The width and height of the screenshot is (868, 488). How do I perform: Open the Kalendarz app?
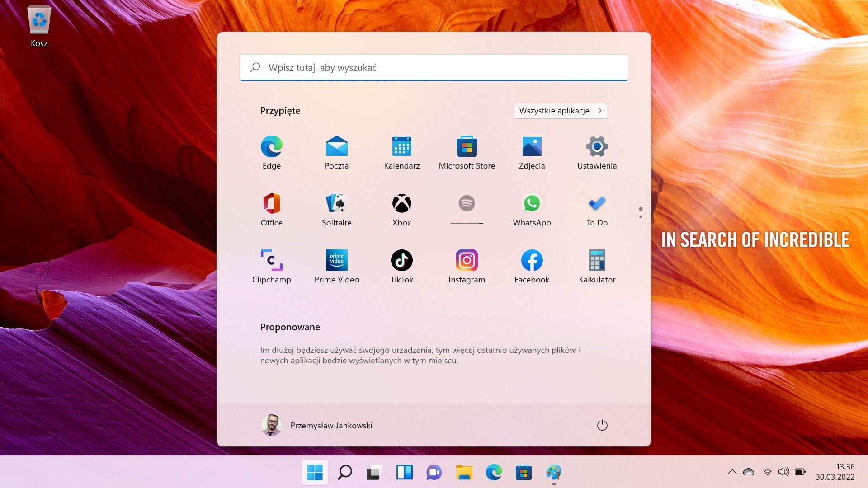pos(402,153)
